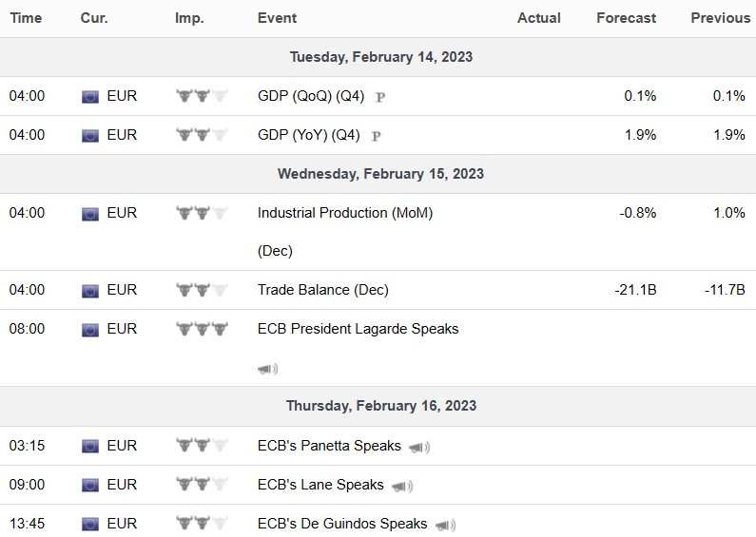Click the speaker icon beside ECB's Panetta Speaks
756x537 pixels.
click(419, 448)
